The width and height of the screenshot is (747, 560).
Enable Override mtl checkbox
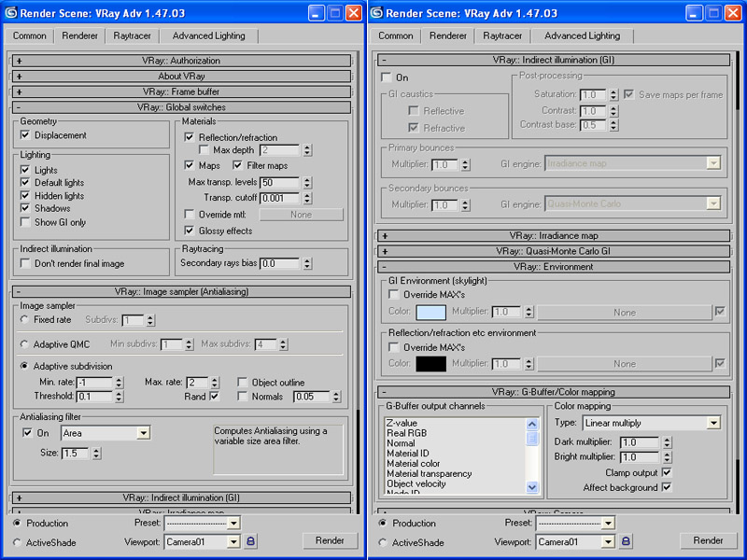click(x=190, y=215)
